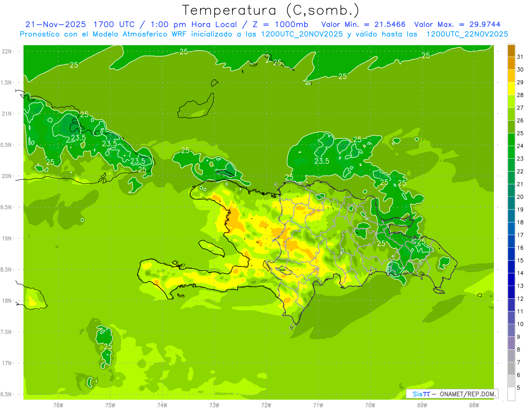Pick the legend colour band between 27 and 28
Image resolution: width=532 pixels, height=411 pixels.
point(511,102)
